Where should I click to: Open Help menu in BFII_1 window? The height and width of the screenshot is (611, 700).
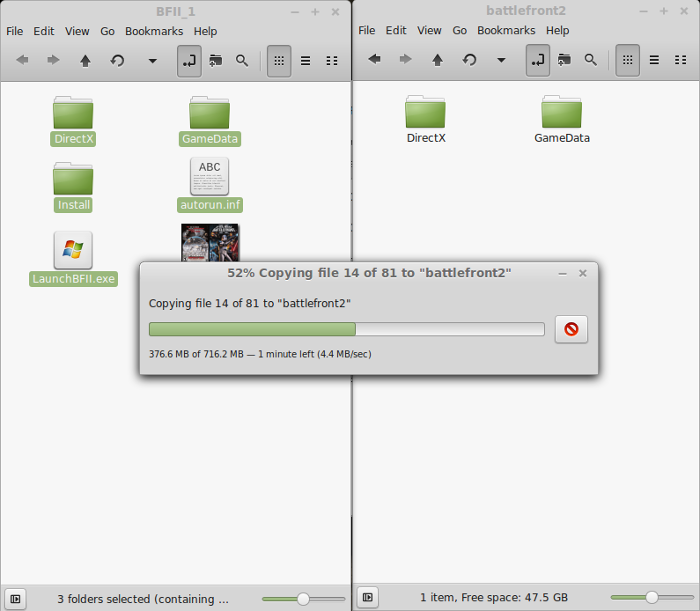(x=205, y=31)
